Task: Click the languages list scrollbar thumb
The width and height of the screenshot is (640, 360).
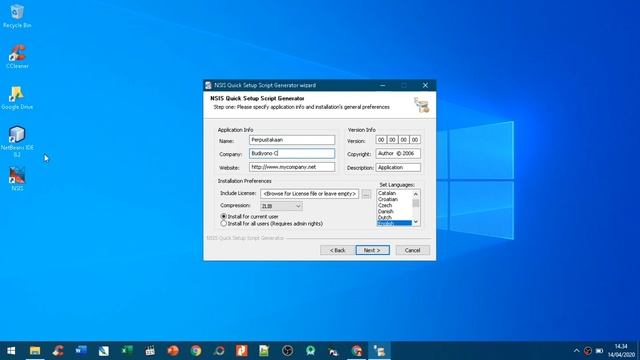Action: [x=416, y=203]
